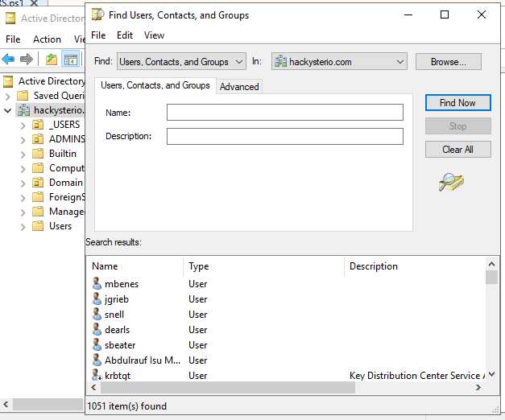The image size is (505, 420).
Task: Click in the Name input field
Action: (x=284, y=113)
